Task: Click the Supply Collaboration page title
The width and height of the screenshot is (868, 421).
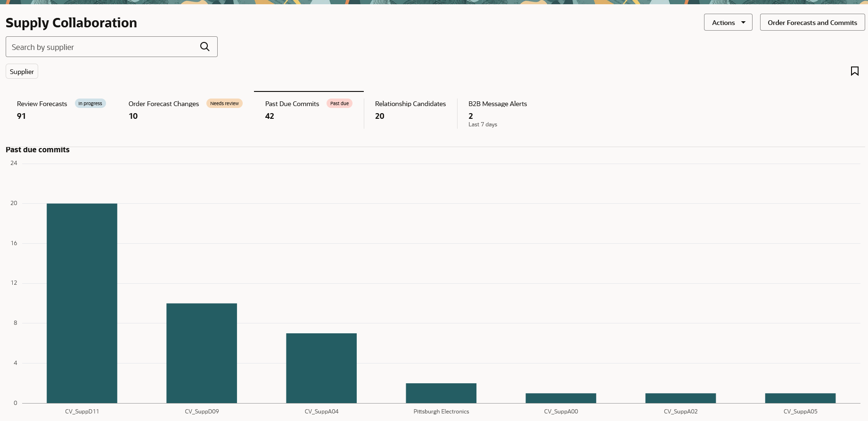Action: (x=71, y=23)
